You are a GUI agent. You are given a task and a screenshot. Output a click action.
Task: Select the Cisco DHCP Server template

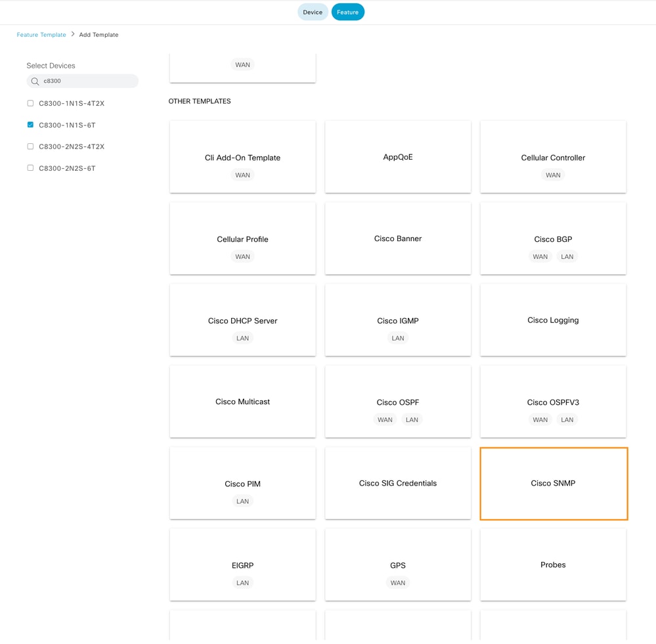243,320
